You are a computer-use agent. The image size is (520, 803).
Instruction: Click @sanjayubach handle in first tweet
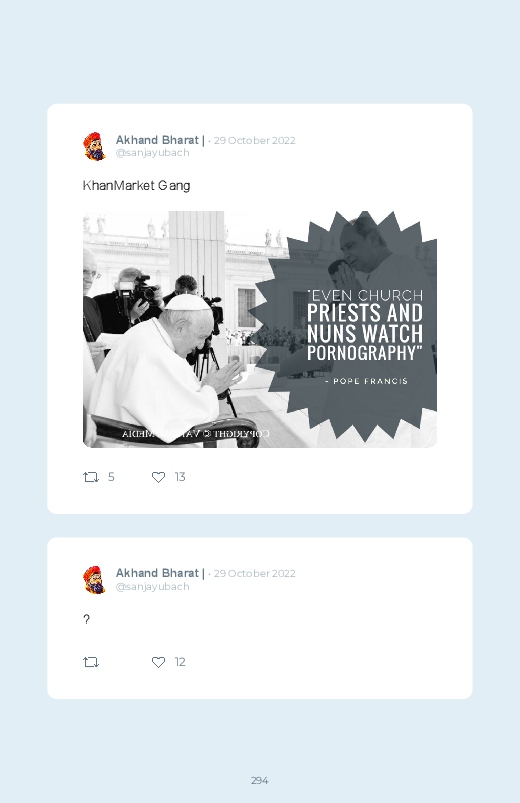pos(153,153)
